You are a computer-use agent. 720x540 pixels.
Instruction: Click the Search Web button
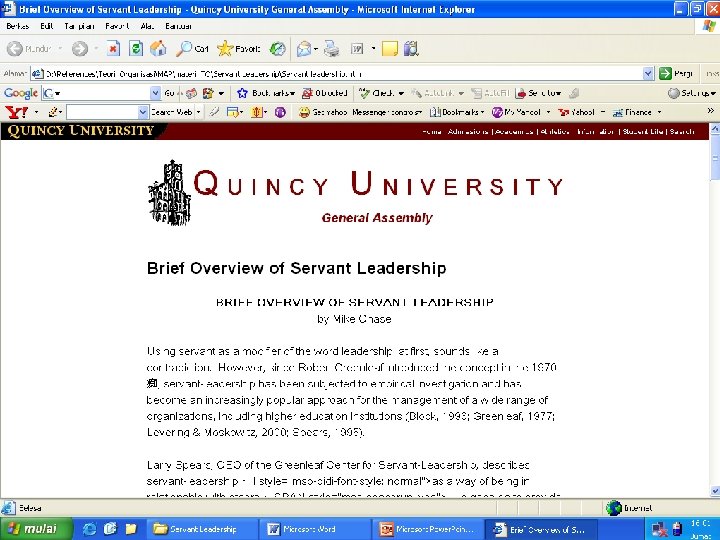171,112
